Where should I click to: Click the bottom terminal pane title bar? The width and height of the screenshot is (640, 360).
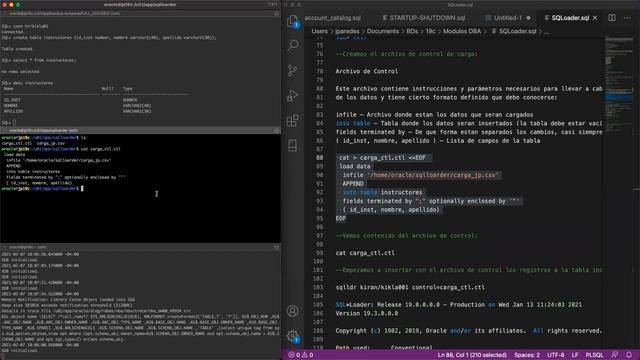coord(140,247)
